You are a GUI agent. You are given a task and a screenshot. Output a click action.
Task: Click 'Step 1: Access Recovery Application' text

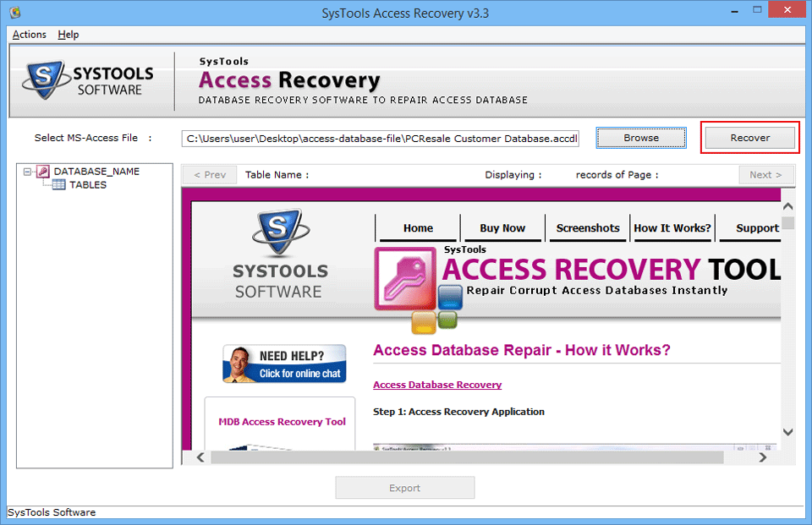458,412
